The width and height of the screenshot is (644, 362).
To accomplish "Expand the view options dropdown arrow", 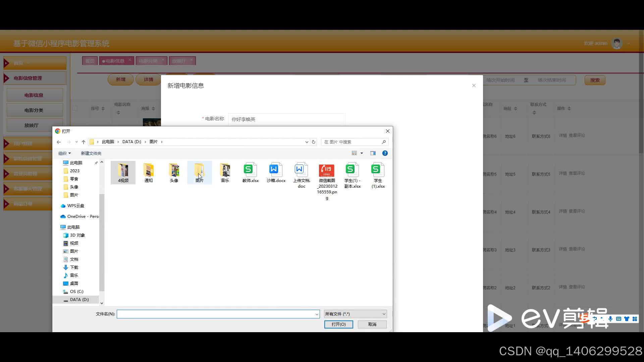I will coord(362,153).
